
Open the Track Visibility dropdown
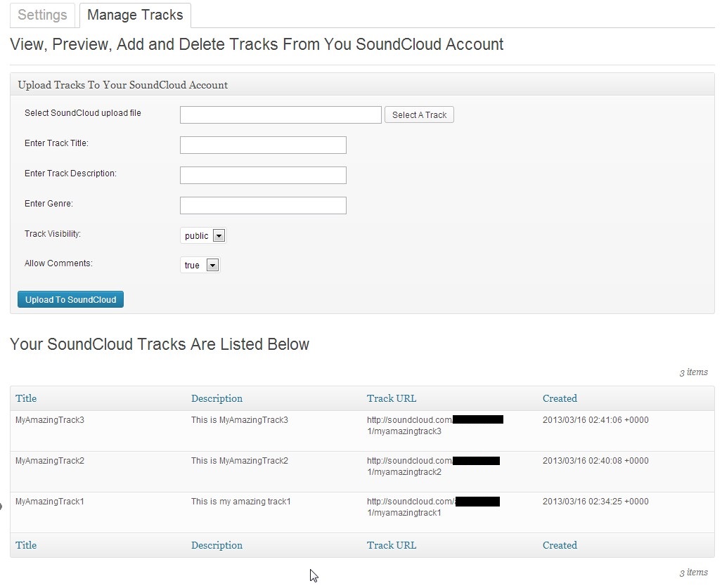(203, 235)
